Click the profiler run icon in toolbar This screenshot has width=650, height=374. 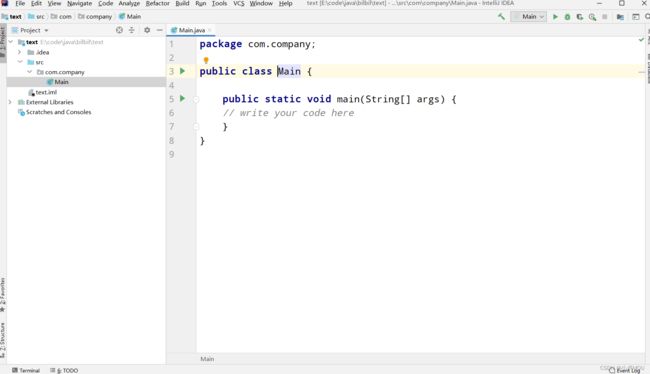tap(592, 17)
